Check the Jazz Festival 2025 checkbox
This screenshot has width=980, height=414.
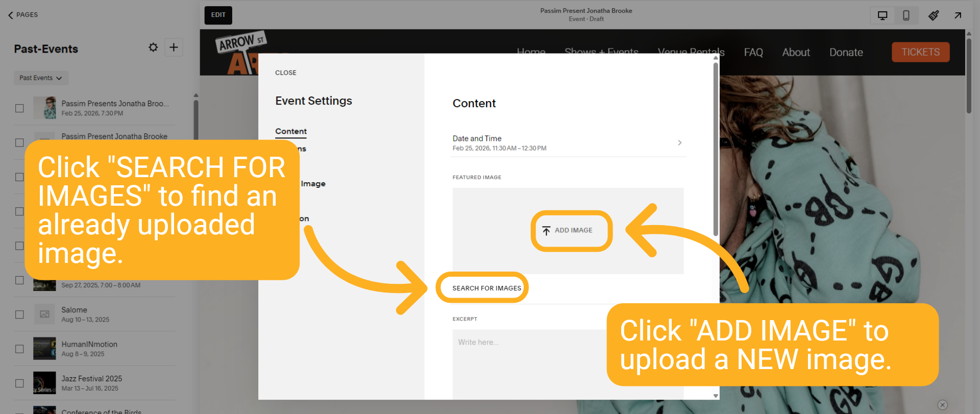click(19, 383)
